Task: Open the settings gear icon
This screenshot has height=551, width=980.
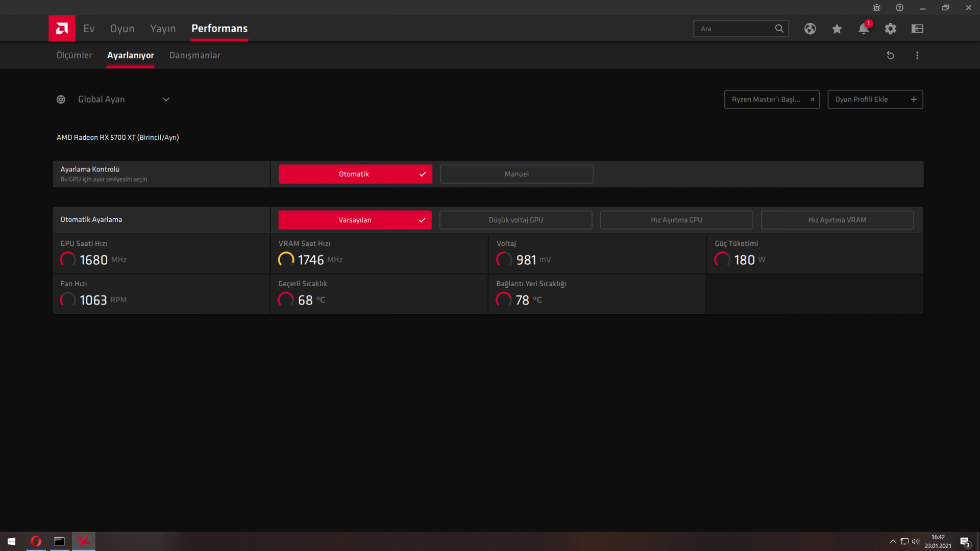Action: (x=890, y=29)
